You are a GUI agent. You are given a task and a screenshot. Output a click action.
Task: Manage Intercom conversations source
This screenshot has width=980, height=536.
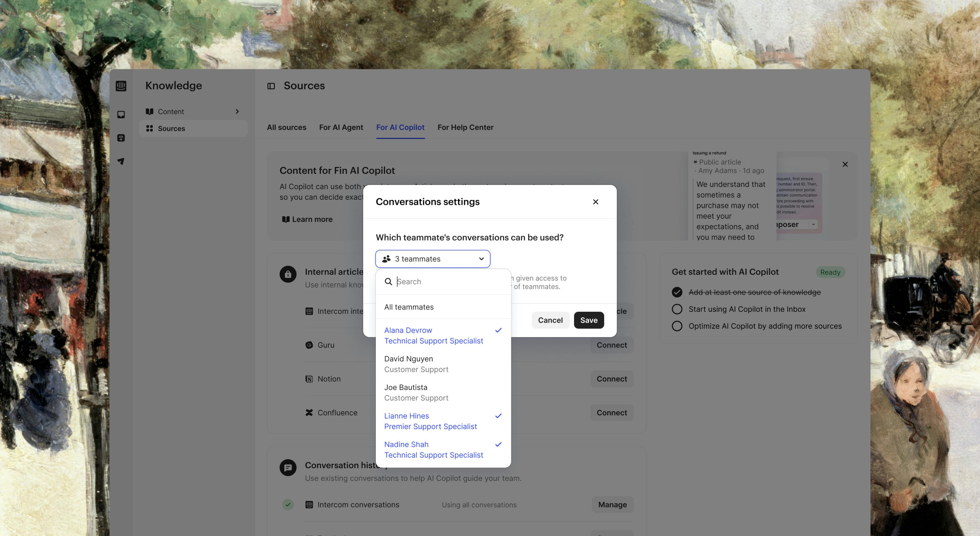click(x=612, y=505)
